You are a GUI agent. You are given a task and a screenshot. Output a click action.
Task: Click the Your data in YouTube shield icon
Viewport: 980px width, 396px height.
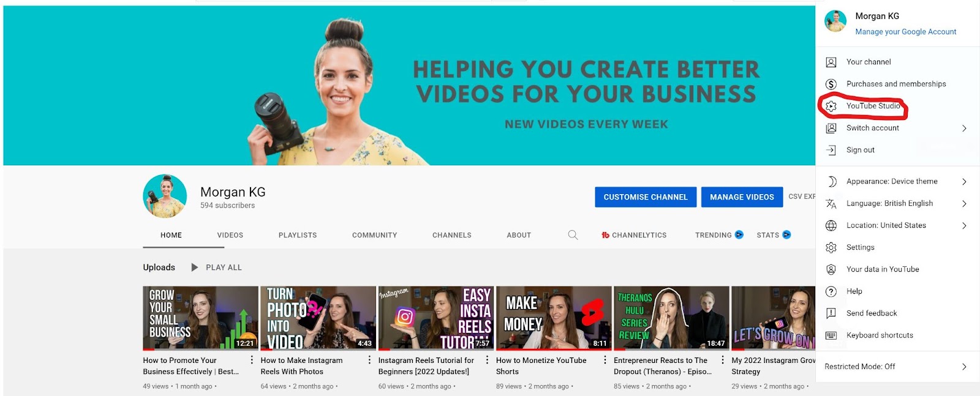click(831, 269)
